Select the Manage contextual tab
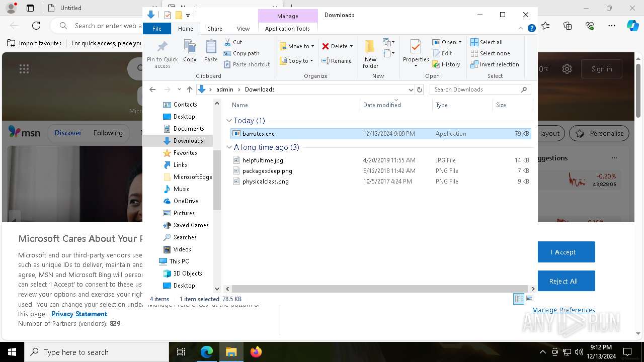This screenshot has width=644, height=362. click(x=288, y=16)
